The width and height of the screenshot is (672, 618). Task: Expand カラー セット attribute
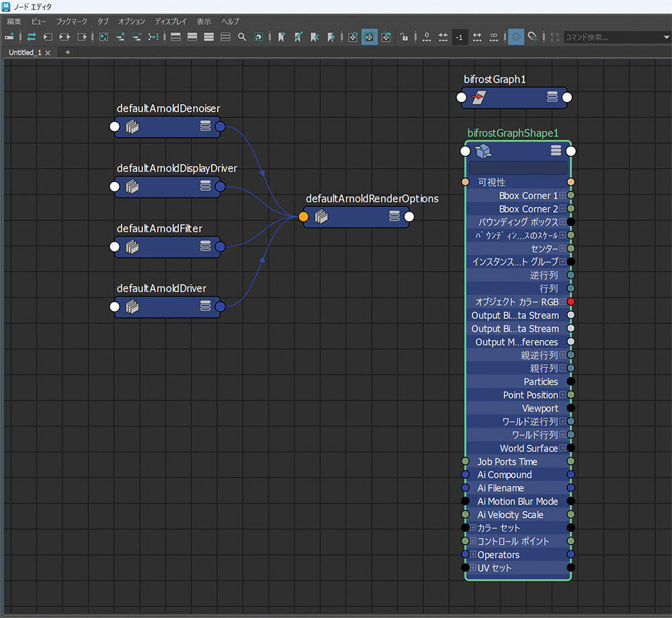[473, 527]
